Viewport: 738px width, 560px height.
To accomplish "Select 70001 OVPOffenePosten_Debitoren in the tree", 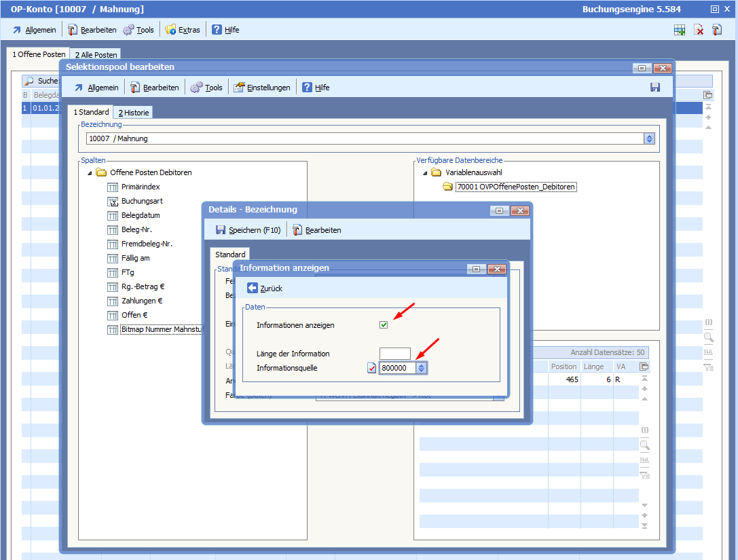I will click(515, 187).
